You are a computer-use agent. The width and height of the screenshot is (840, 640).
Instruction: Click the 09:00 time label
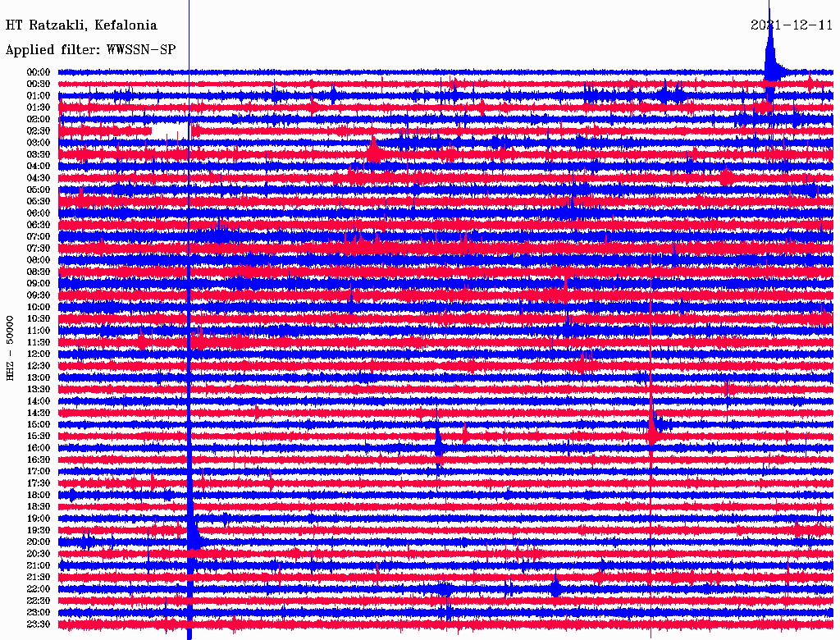39,284
